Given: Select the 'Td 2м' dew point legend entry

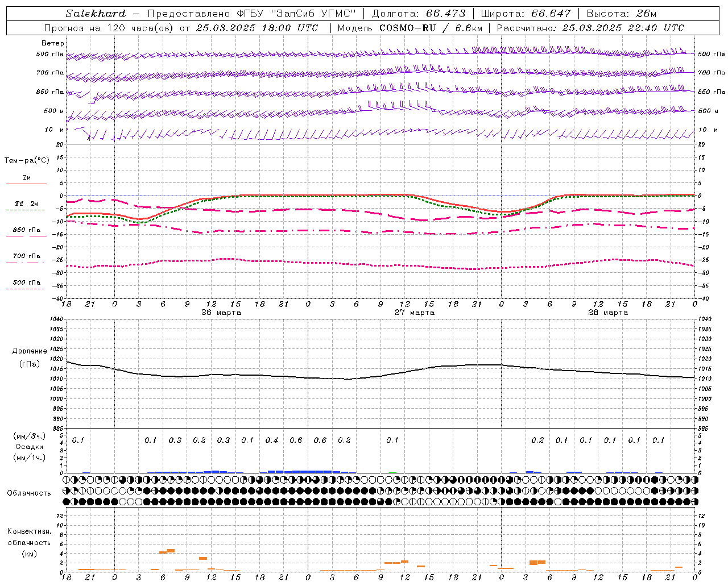Looking at the screenshot, I should 26,203.
